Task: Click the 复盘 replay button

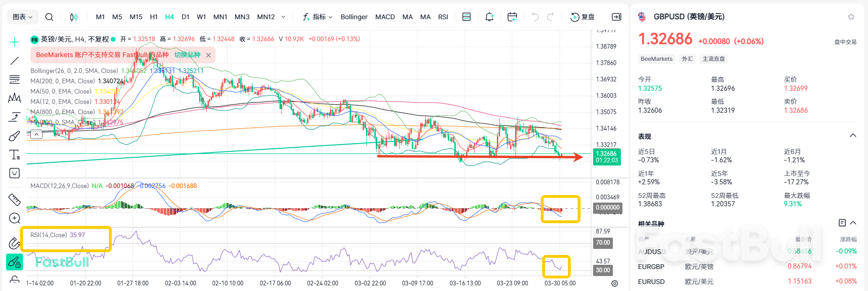Action: tap(582, 17)
